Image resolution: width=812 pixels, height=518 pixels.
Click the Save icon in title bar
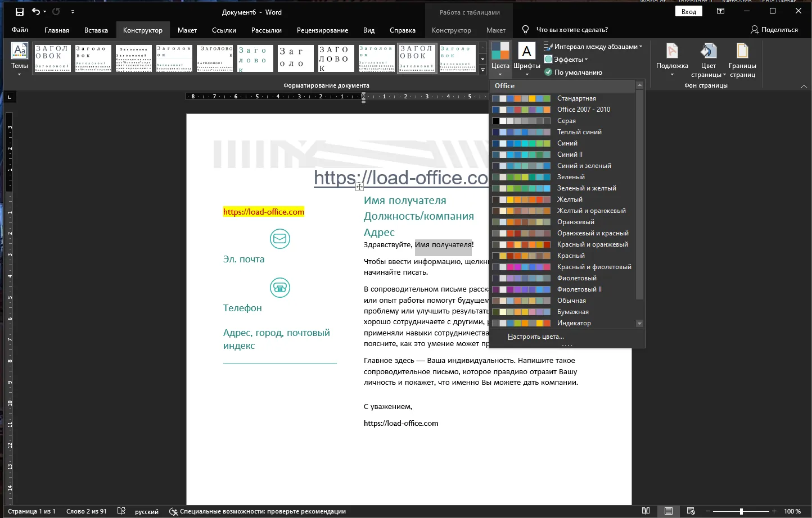tap(19, 12)
